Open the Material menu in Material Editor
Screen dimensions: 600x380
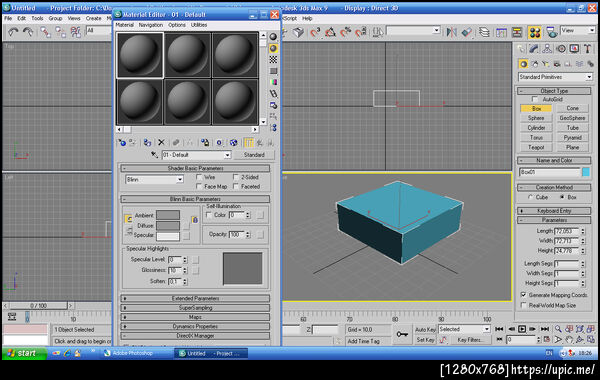pos(124,25)
